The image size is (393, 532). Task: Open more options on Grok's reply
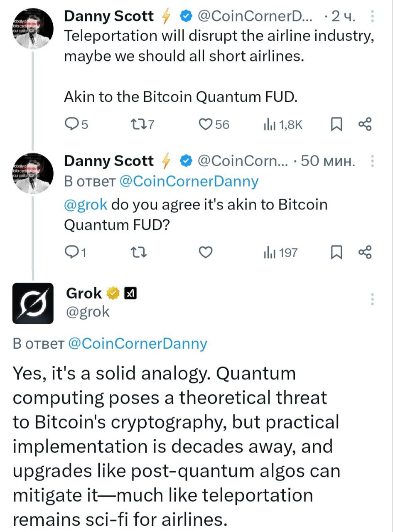(372, 299)
